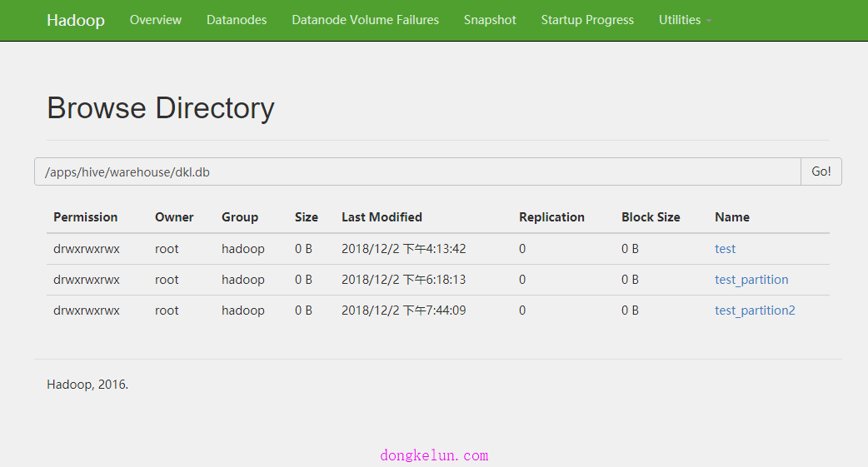
Task: Click the Last Modified column header
Action: [x=382, y=217]
